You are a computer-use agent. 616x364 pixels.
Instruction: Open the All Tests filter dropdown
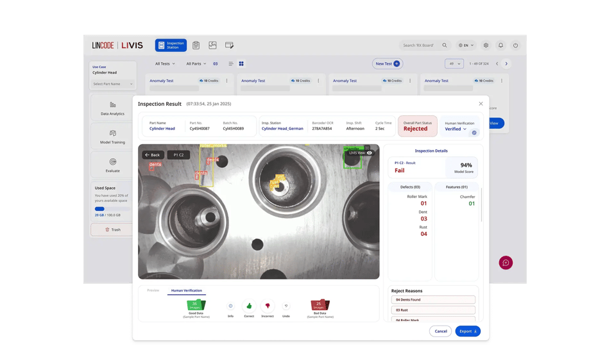[165, 64]
